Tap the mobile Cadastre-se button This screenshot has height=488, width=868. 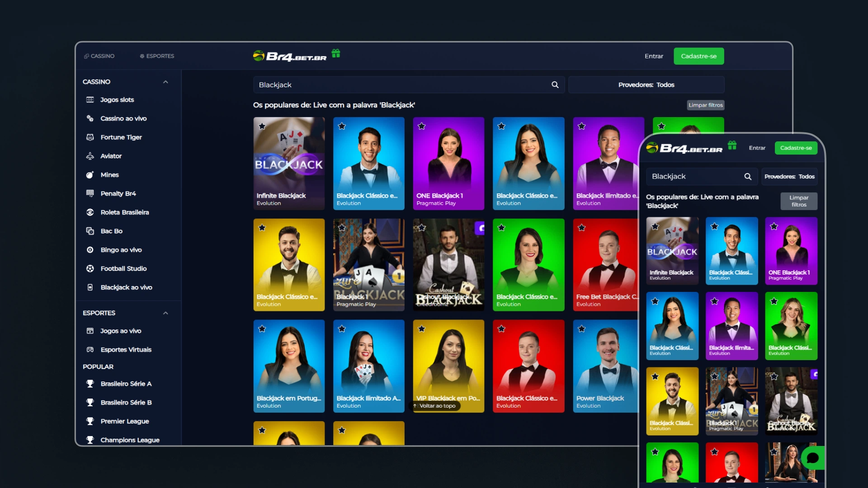point(796,148)
